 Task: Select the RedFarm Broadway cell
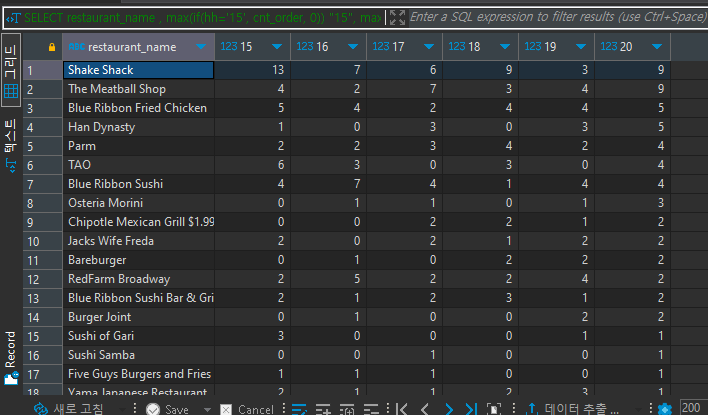[x=138, y=279]
